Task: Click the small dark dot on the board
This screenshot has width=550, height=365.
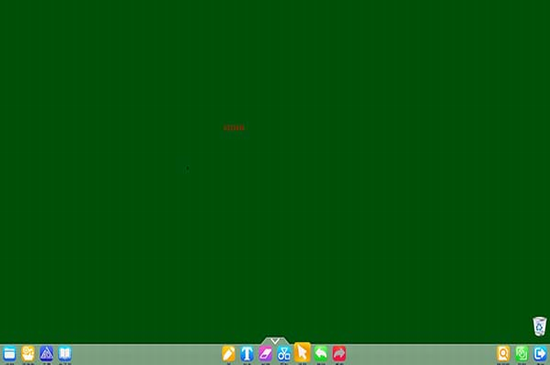Action: point(187,168)
